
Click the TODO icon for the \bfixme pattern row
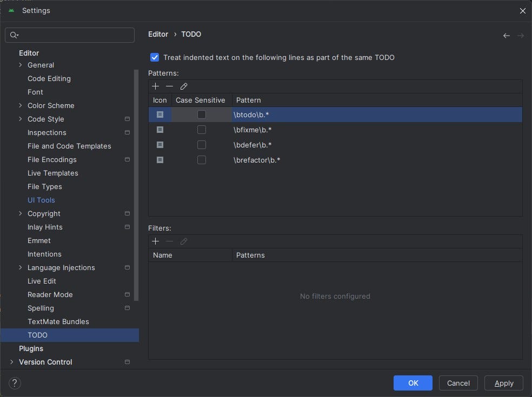click(x=160, y=129)
